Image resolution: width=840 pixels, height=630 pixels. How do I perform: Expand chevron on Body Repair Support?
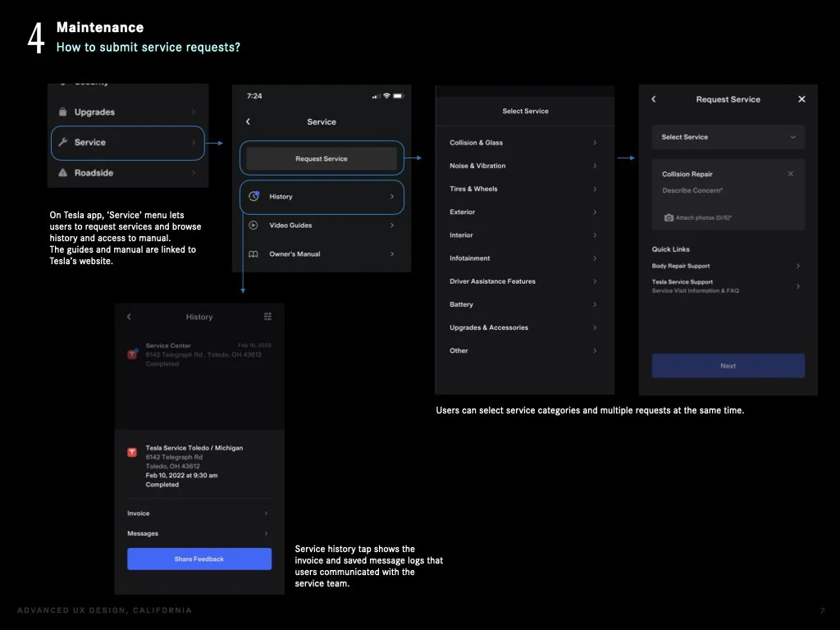tap(797, 266)
